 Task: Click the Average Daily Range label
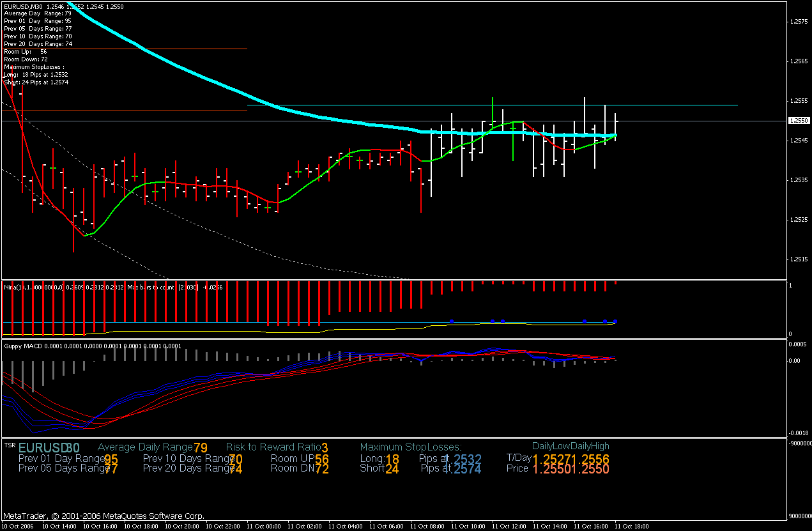(145, 447)
